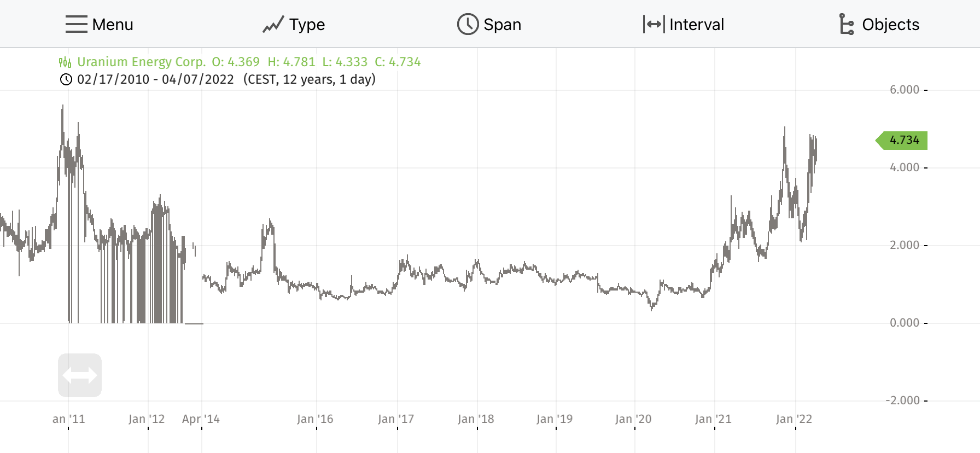The image size is (980, 453).
Task: Click the 02/17/2010 - 04/07/2022 date range
Action: (155, 79)
